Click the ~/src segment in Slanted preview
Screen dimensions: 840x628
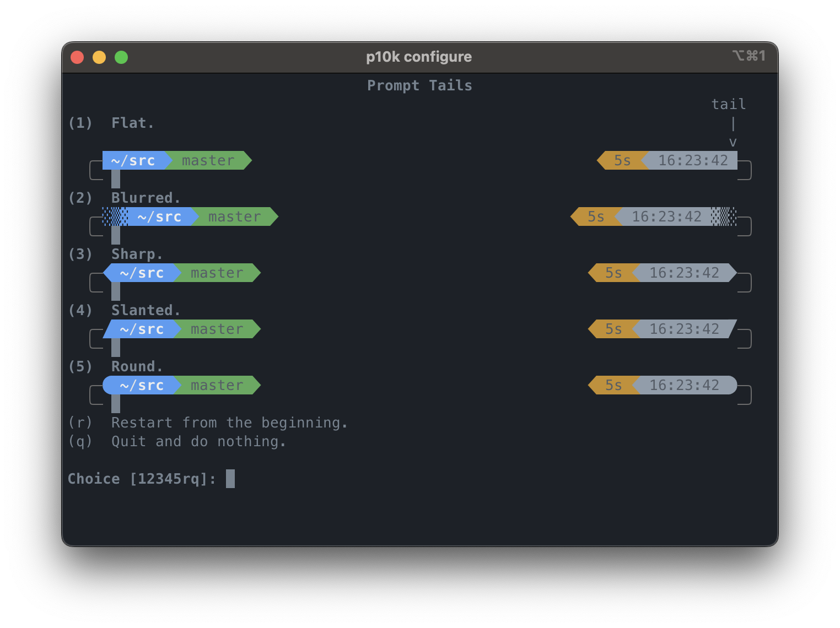click(142, 329)
